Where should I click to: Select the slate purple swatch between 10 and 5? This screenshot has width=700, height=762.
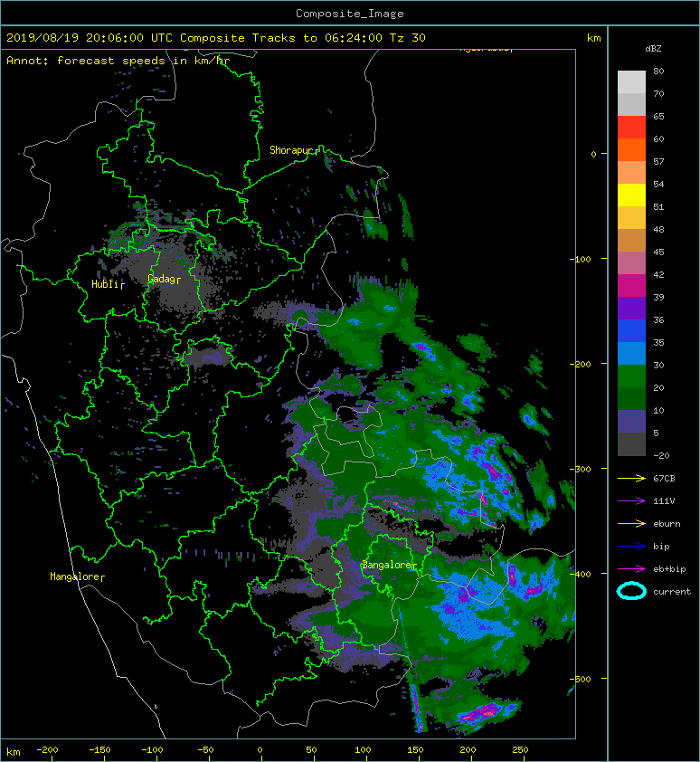pyautogui.click(x=631, y=422)
